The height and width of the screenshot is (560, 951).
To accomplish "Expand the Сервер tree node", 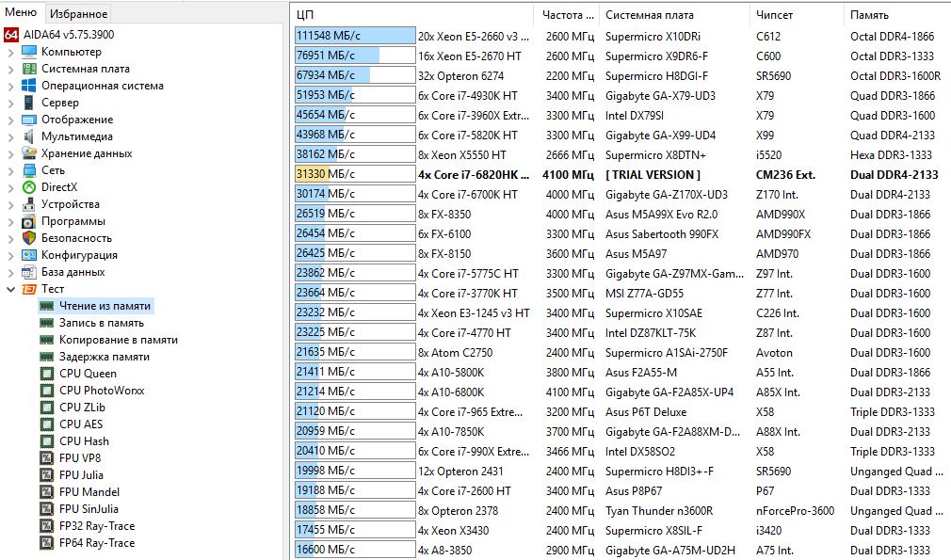I will [10, 103].
